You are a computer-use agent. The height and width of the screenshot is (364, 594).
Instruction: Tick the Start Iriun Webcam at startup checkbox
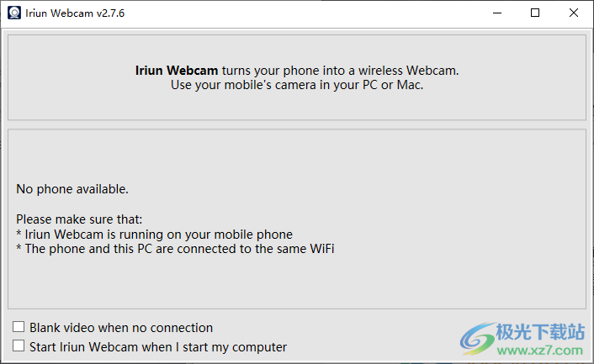[19, 346]
